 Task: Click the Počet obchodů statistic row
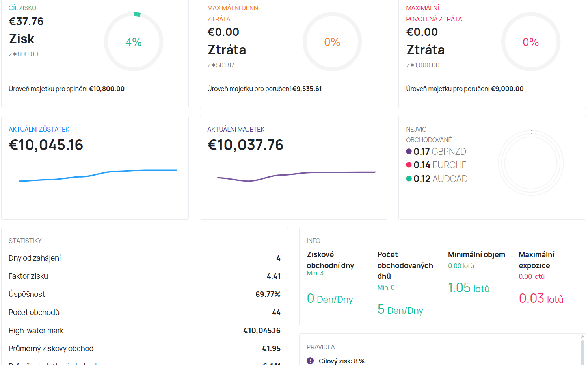144,312
